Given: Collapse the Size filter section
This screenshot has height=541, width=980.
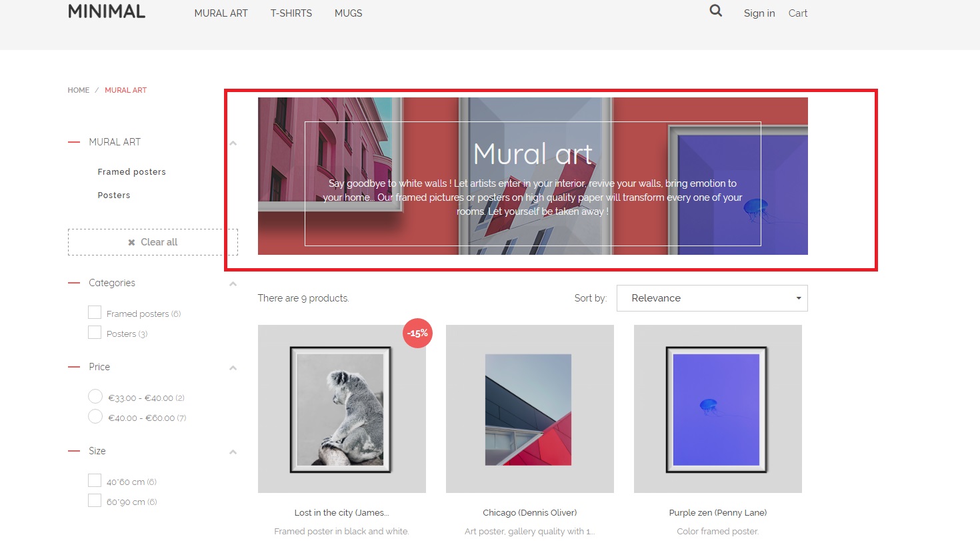Looking at the screenshot, I should pyautogui.click(x=233, y=452).
